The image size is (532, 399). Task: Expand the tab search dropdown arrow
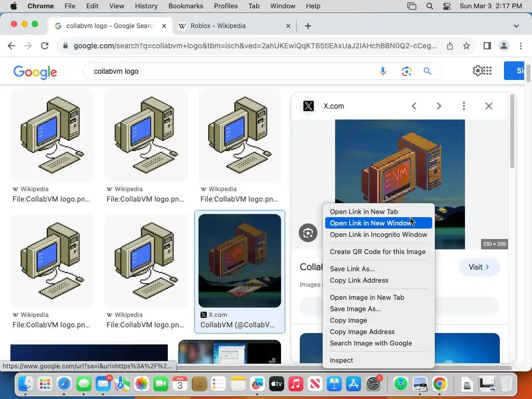(516, 26)
